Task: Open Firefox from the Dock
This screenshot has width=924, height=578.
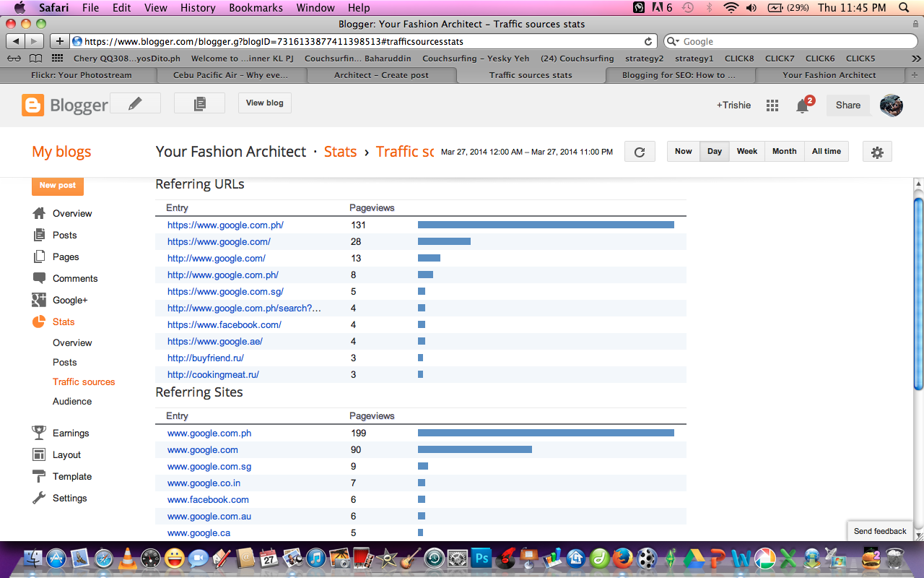Action: 623,558
